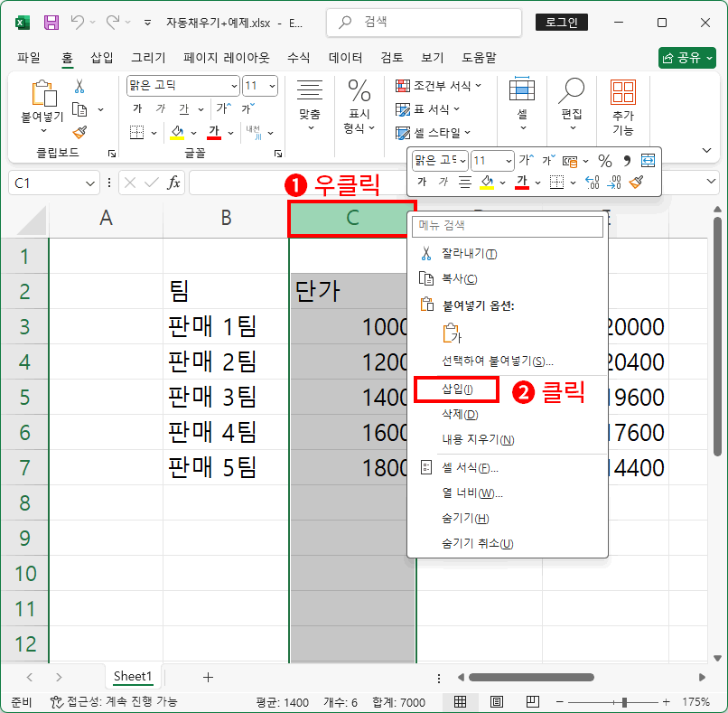Open font size 11 dropdown in ribbon
Screen dimensions: 728x713
pyautogui.click(x=272, y=86)
